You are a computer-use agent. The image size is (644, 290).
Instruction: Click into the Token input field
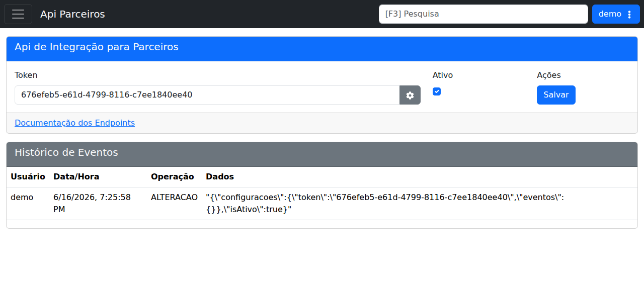pos(207,95)
